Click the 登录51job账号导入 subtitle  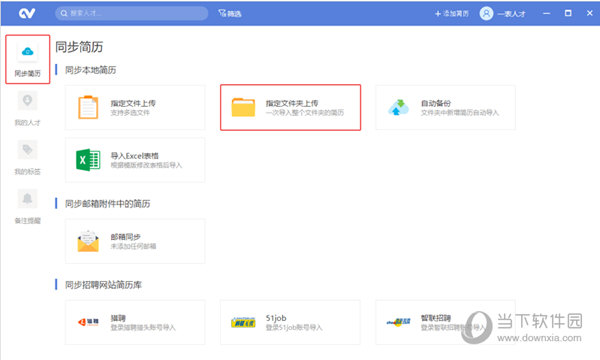[294, 327]
